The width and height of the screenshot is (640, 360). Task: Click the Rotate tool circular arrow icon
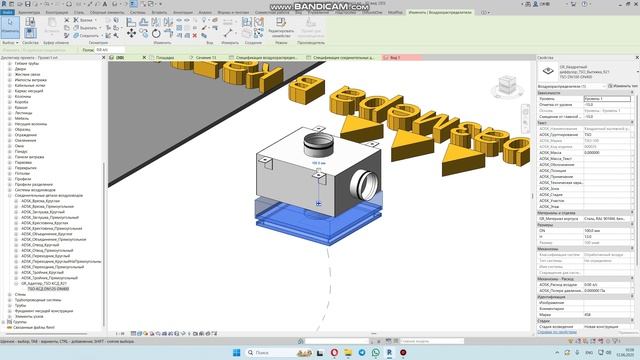(x=156, y=33)
